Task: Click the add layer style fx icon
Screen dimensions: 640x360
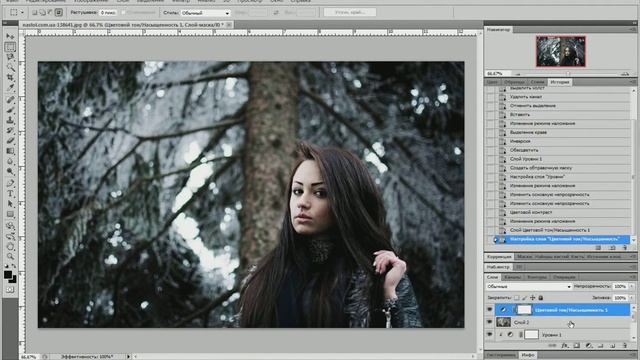Action: pyautogui.click(x=565, y=346)
